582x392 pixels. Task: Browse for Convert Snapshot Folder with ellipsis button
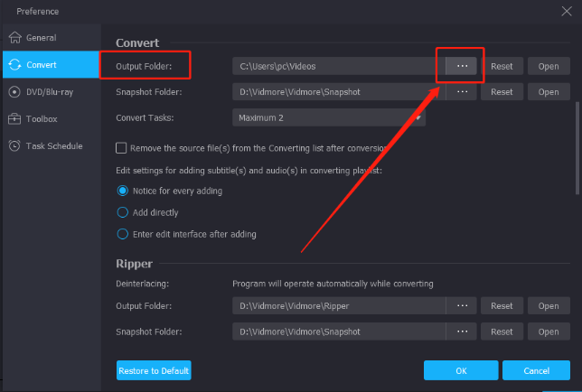(462, 91)
